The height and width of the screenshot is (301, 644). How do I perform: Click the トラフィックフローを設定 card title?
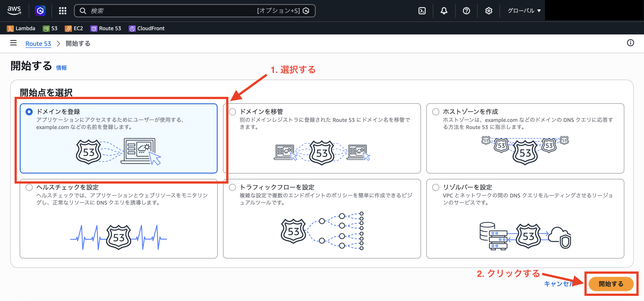tap(277, 187)
